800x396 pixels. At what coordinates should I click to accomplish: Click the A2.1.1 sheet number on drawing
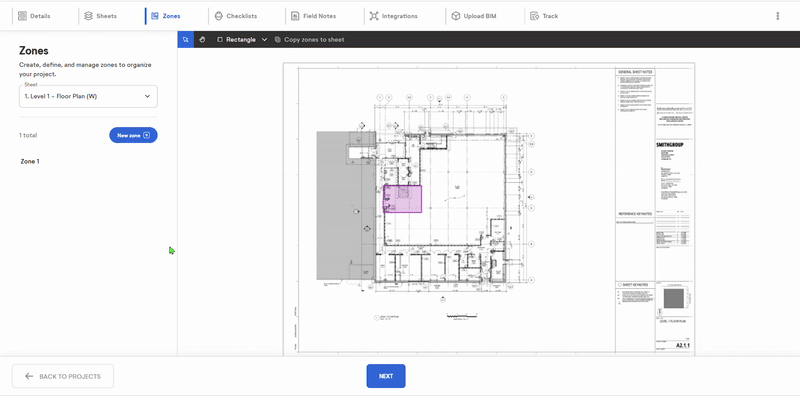point(683,345)
